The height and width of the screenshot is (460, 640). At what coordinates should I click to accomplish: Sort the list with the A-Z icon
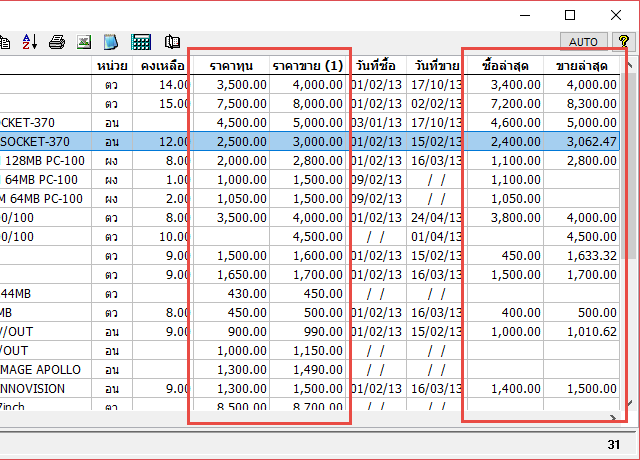30,42
